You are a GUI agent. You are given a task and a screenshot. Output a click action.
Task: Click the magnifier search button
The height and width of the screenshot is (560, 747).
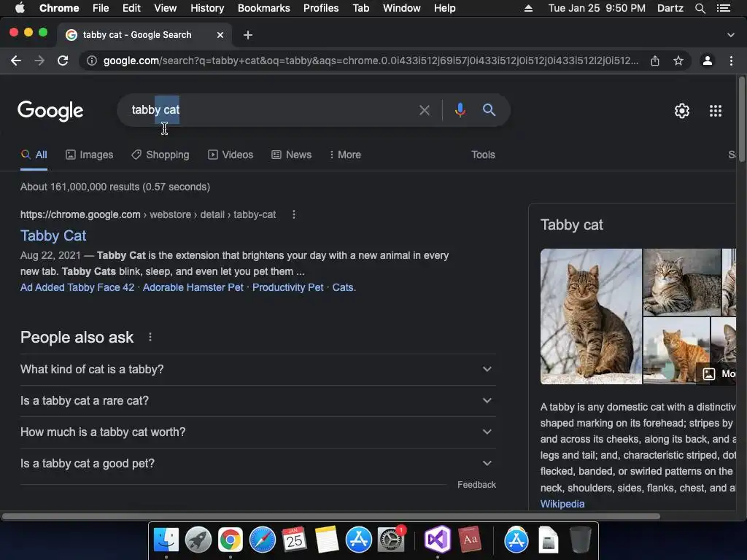(489, 110)
